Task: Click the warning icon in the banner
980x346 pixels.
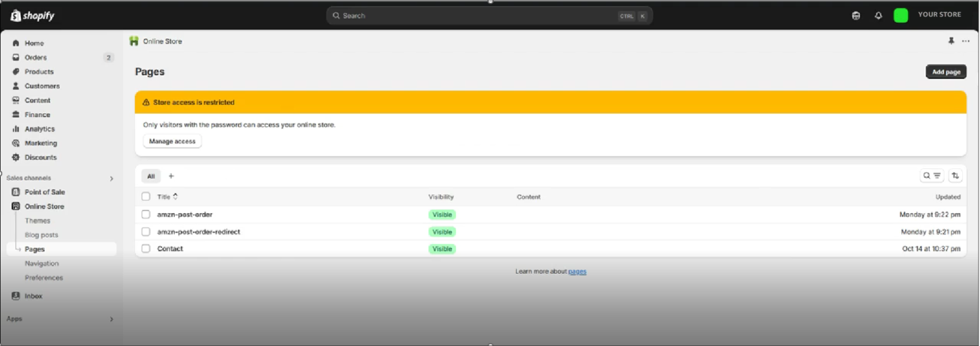Action: pyautogui.click(x=146, y=102)
